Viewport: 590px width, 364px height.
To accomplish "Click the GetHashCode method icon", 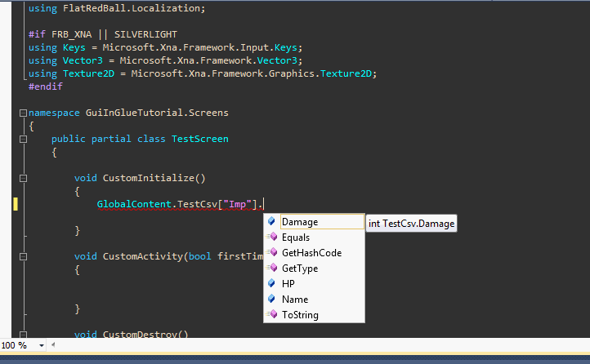I will coord(271,253).
